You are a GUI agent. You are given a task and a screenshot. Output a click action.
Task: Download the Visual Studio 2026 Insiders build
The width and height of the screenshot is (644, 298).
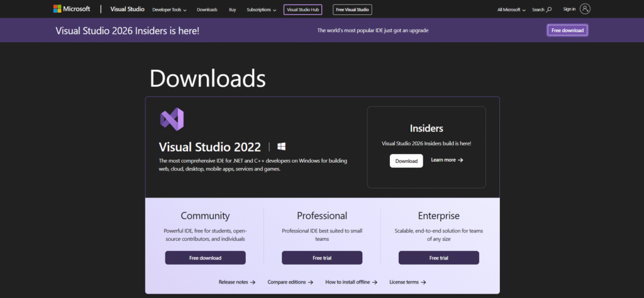click(406, 161)
